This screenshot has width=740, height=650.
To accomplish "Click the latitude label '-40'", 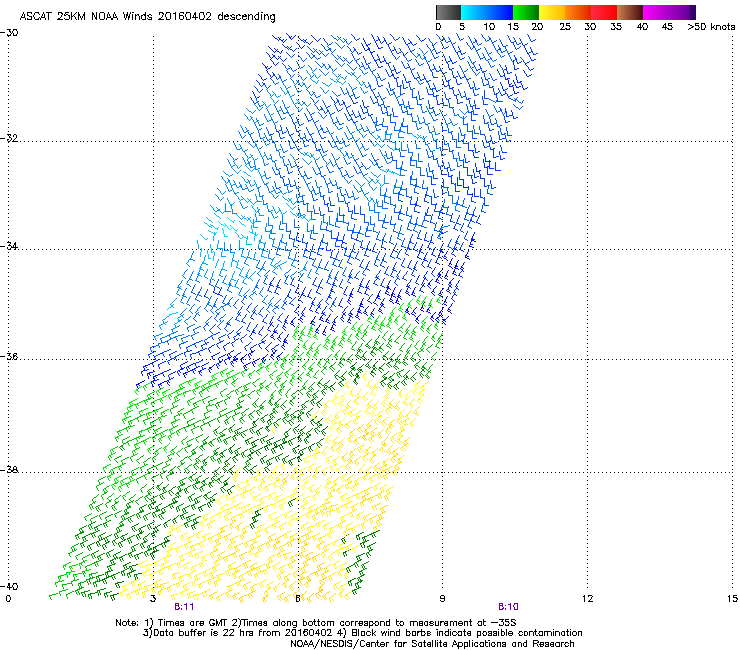I will point(9,586).
